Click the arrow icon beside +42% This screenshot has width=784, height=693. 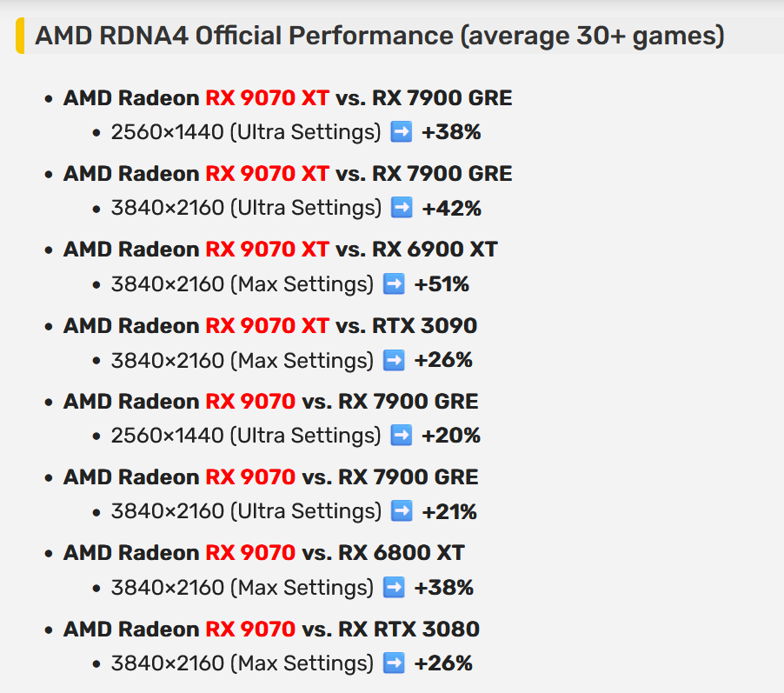click(x=402, y=208)
